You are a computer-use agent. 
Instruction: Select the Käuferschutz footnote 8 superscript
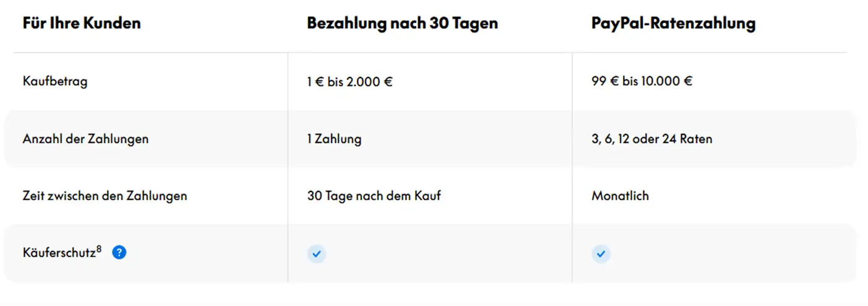pyautogui.click(x=99, y=249)
